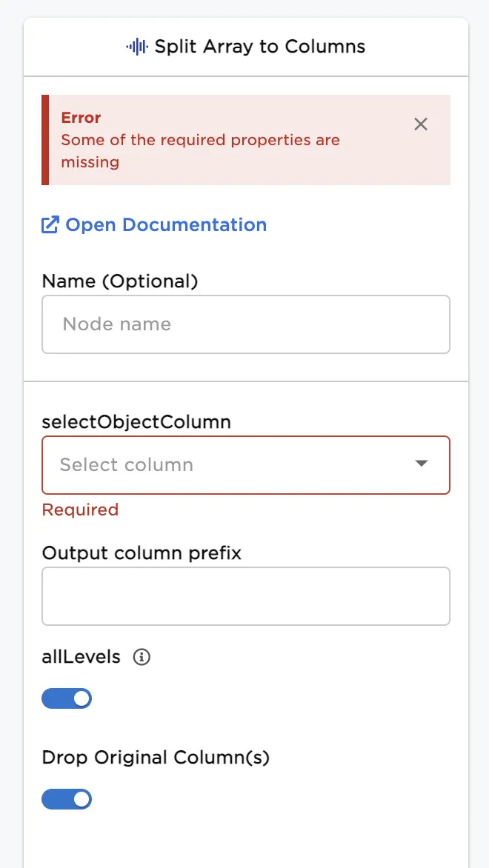The width and height of the screenshot is (489, 868).
Task: Click the red Required validation text
Action: pos(80,510)
